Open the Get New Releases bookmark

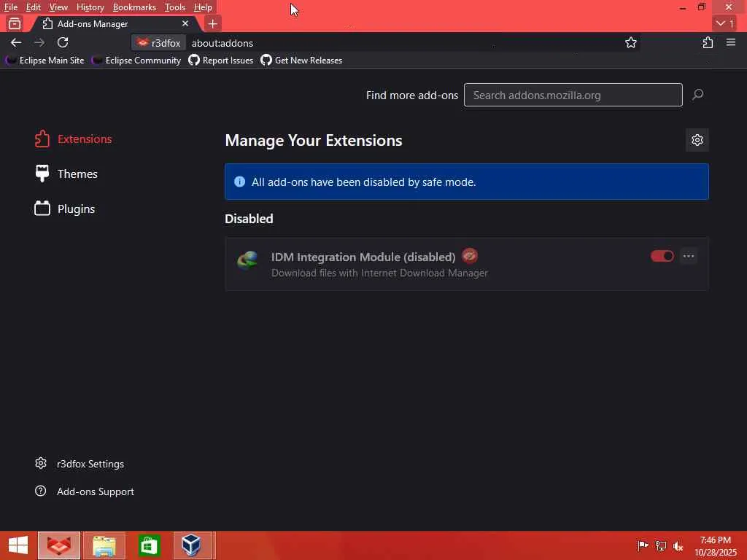301,61
